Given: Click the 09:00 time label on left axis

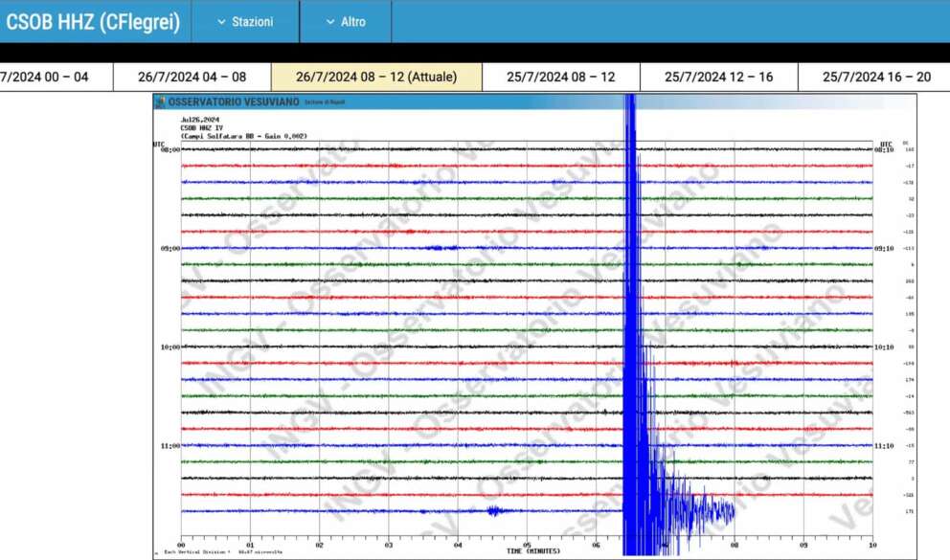Looking at the screenshot, I should click(169, 249).
